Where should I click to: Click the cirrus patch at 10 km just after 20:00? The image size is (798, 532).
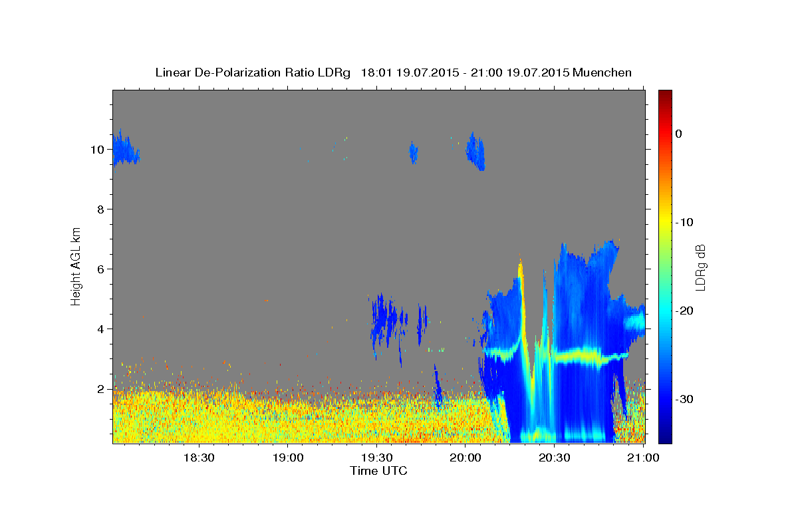click(475, 151)
